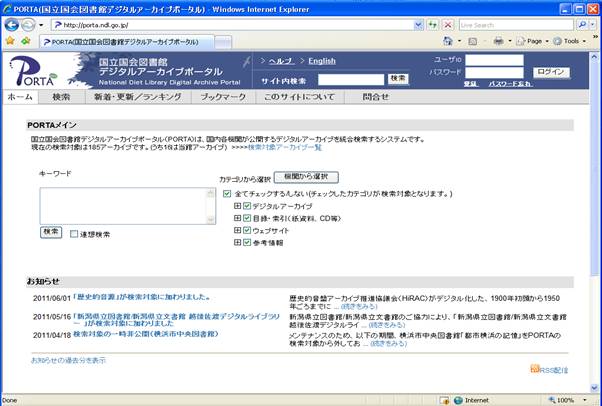Click the 検索 button for site search

398,79
